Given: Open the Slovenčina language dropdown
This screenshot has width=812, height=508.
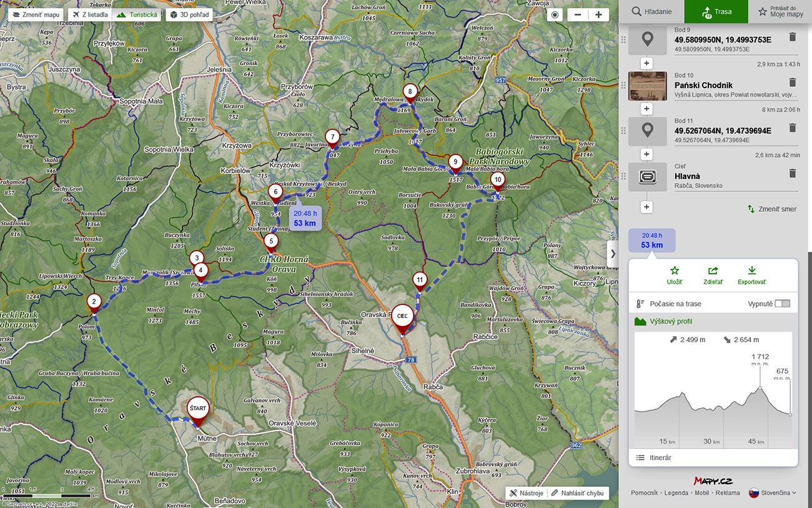Looking at the screenshot, I should pos(773,492).
